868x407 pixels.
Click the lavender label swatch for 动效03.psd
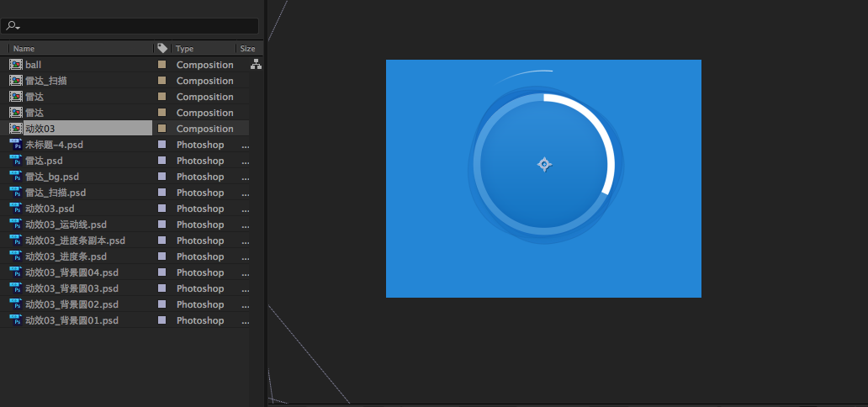click(x=161, y=209)
